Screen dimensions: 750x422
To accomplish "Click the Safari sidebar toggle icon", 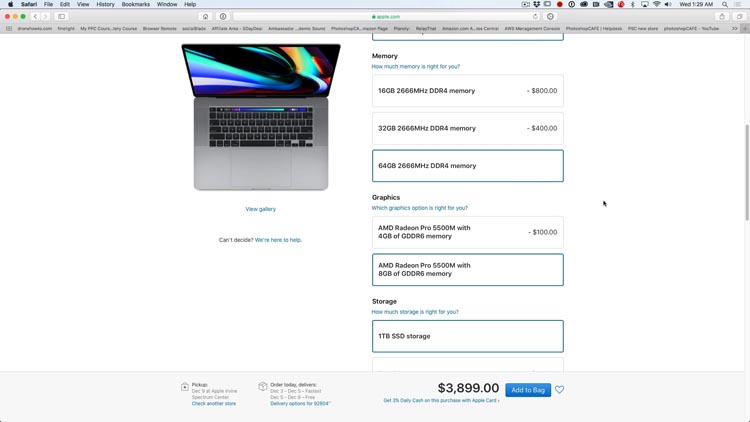I will click(x=61, y=16).
